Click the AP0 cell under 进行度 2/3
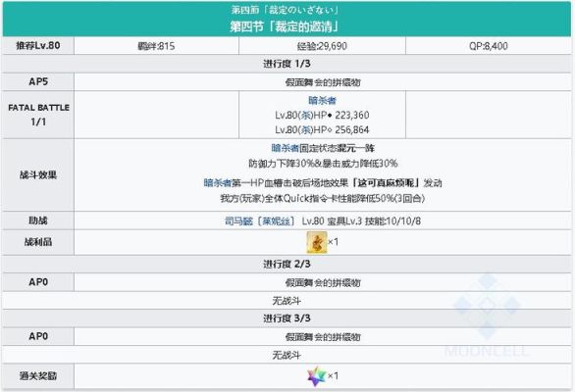575x392 pixels. (x=38, y=282)
